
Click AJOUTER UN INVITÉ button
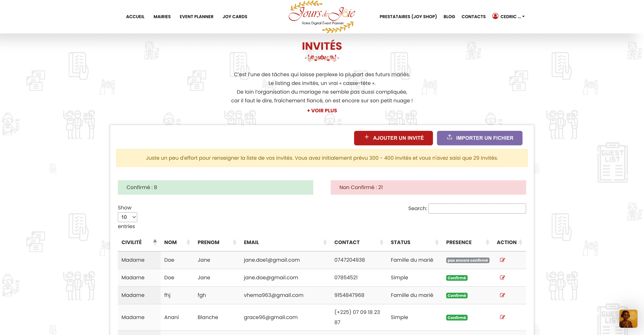(393, 138)
